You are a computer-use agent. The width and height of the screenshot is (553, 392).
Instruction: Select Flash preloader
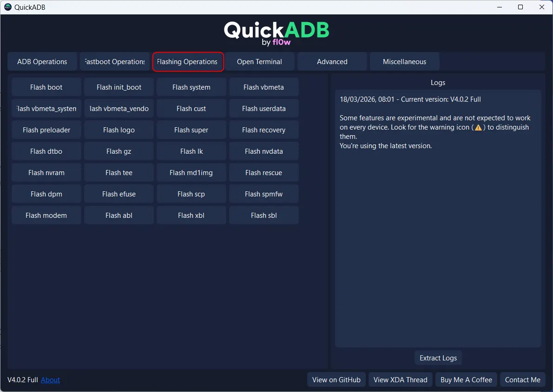point(46,130)
